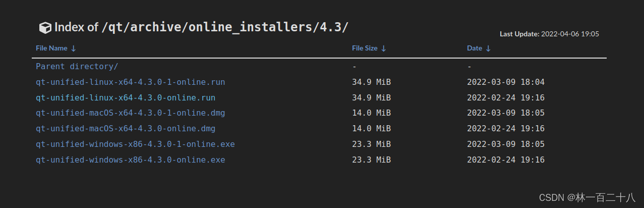Click the 14.0 MiB size of macOS 4.3.0-1 file
Image resolution: width=644 pixels, height=208 pixels.
point(371,113)
